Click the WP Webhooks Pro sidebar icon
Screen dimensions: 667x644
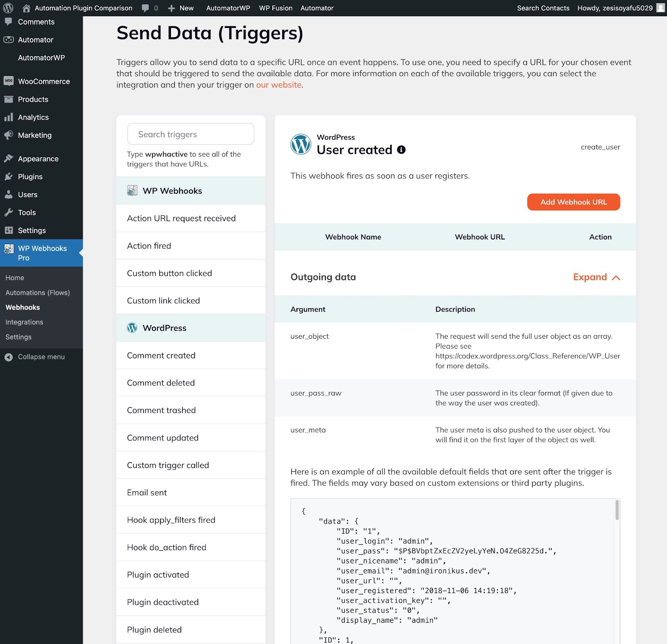(8, 249)
